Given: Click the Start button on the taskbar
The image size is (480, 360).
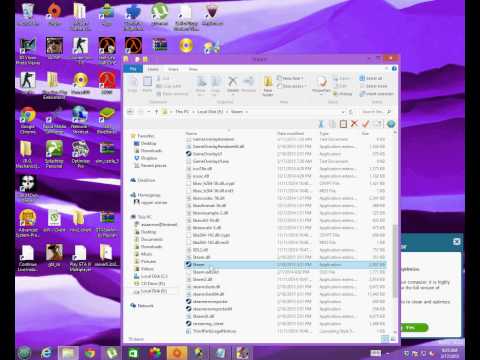Looking at the screenshot, I should click(x=25, y=353).
